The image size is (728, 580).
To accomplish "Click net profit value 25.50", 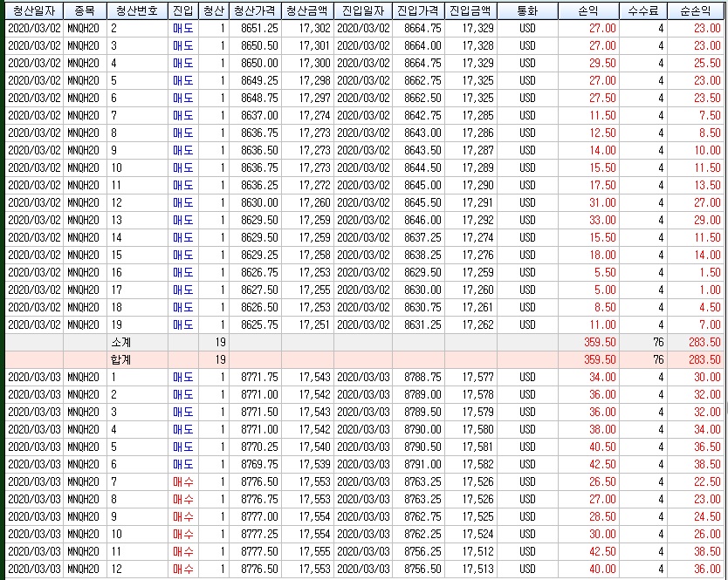I will pos(707,63).
